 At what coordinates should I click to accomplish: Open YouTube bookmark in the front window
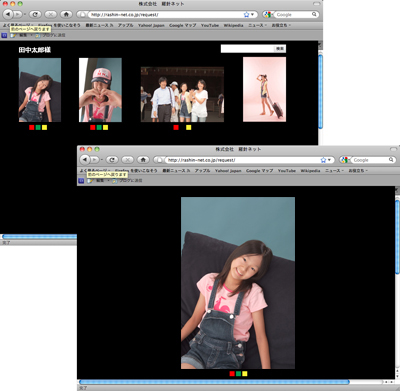coord(287,171)
